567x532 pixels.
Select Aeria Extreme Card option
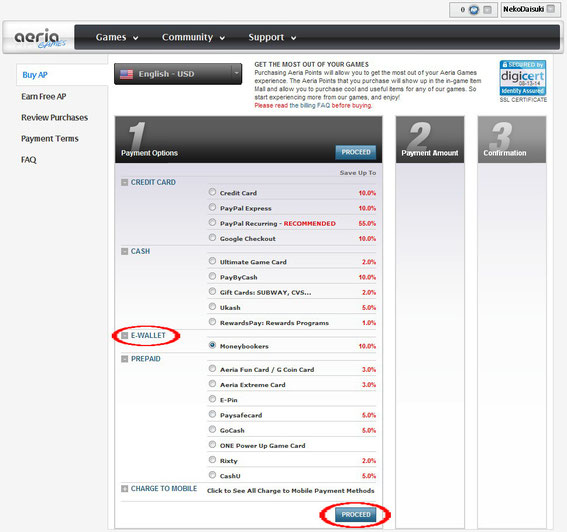pyautogui.click(x=212, y=384)
